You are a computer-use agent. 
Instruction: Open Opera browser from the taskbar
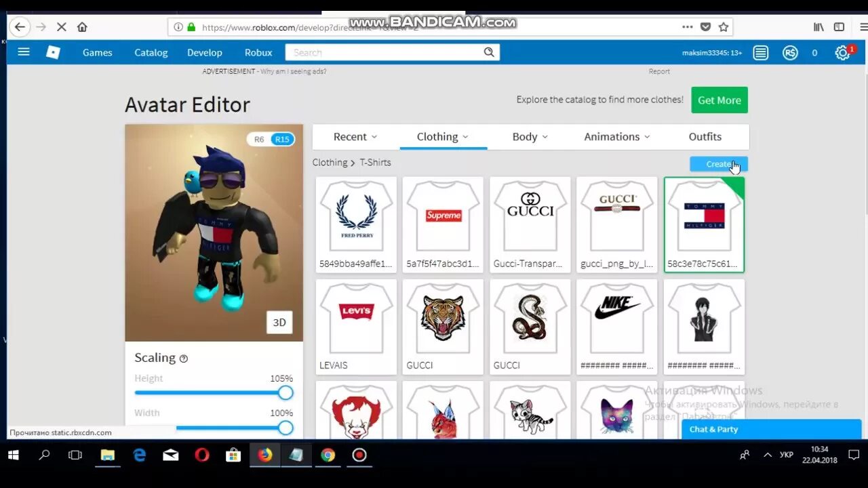coord(202,455)
